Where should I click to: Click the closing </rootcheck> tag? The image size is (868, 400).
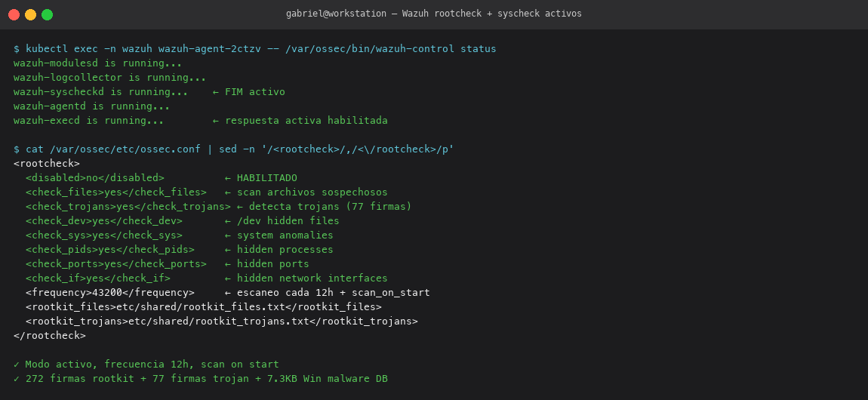pyautogui.click(x=50, y=337)
